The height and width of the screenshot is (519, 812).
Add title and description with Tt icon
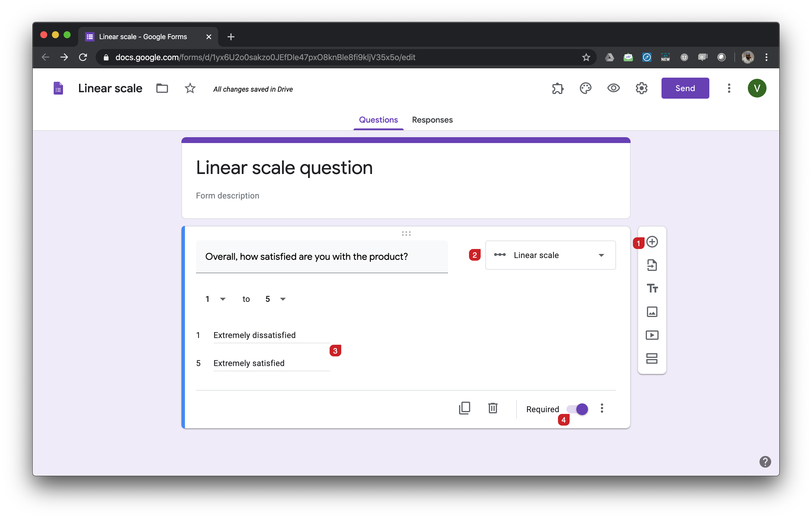(x=652, y=288)
